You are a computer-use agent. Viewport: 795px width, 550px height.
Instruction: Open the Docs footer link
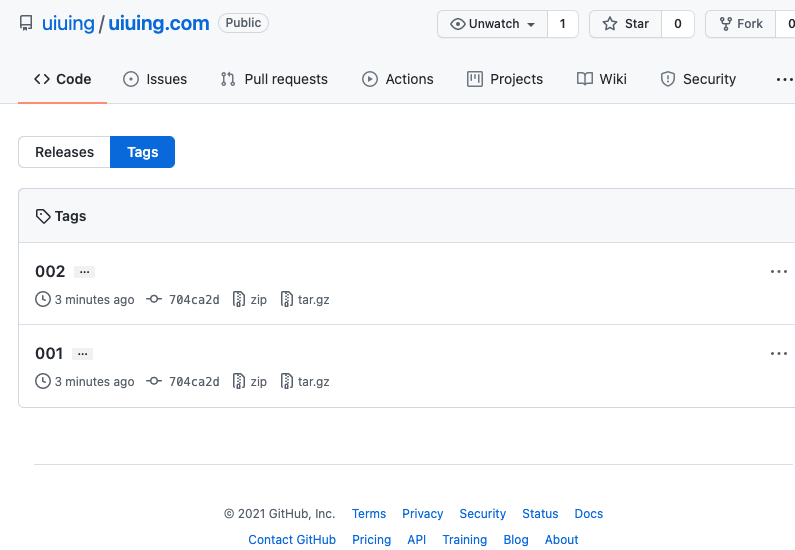(x=589, y=514)
